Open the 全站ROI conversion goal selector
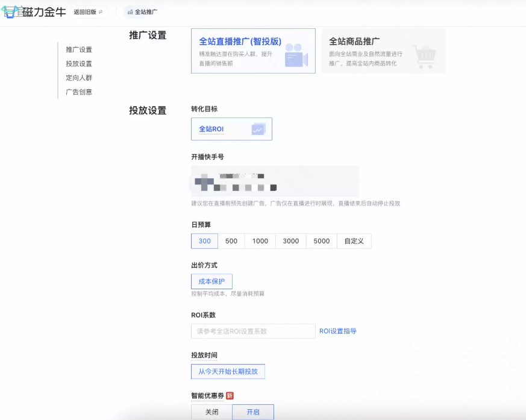 click(x=231, y=128)
